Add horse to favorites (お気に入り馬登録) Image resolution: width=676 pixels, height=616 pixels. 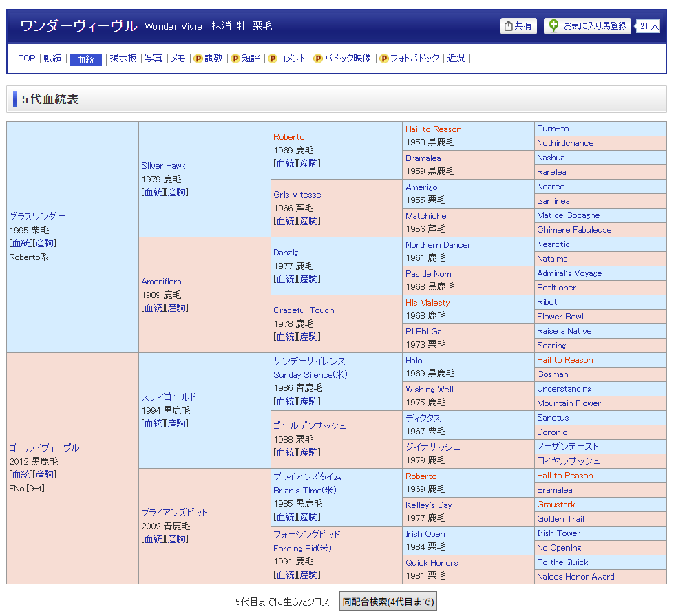point(587,26)
